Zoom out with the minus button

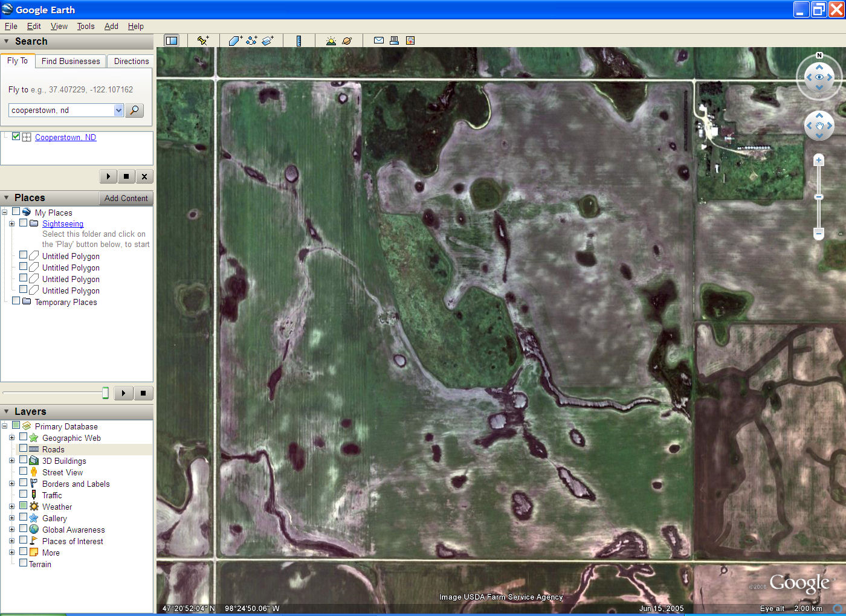819,233
